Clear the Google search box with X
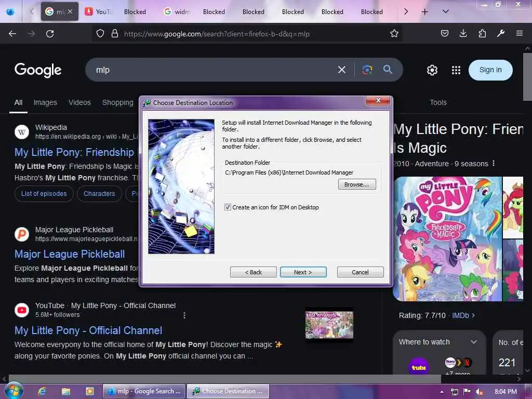The image size is (532, 399). point(342,70)
